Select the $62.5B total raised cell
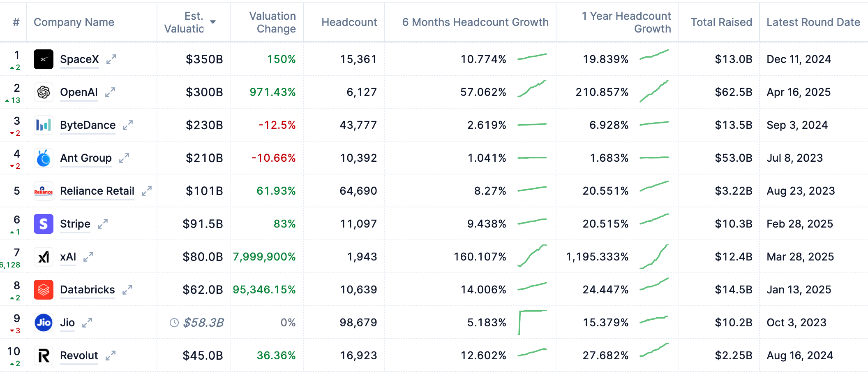Image resolution: width=868 pixels, height=372 pixels. [734, 92]
